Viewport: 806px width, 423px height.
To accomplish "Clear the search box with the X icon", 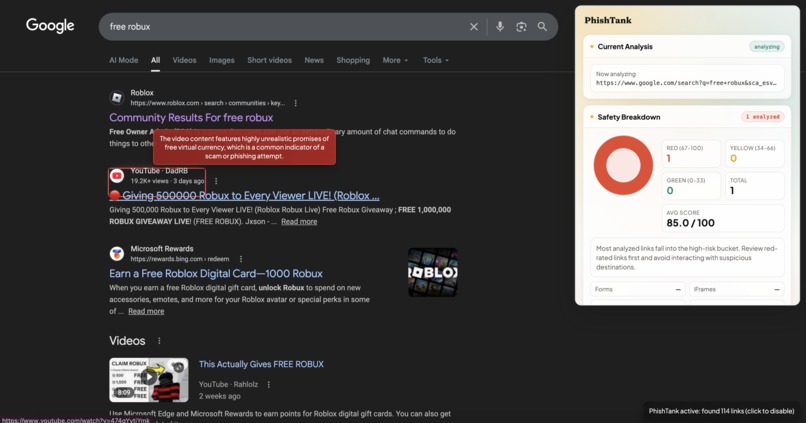I will click(x=473, y=27).
